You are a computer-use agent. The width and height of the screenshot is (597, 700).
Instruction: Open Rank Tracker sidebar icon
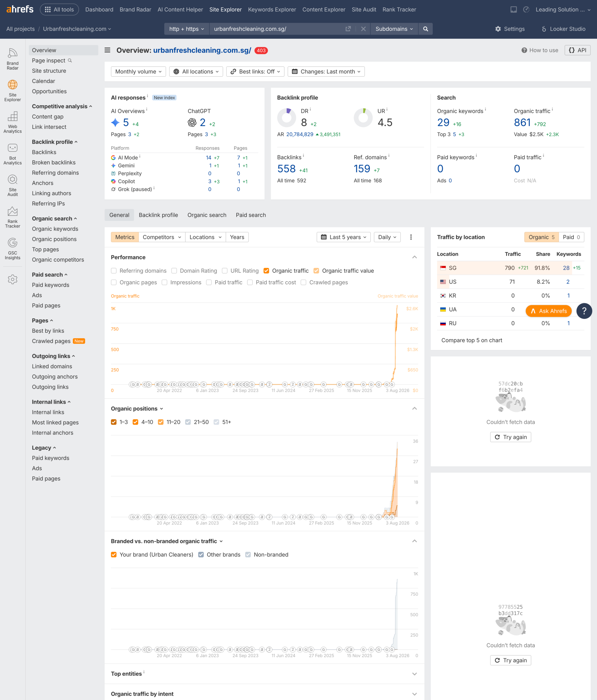(13, 217)
